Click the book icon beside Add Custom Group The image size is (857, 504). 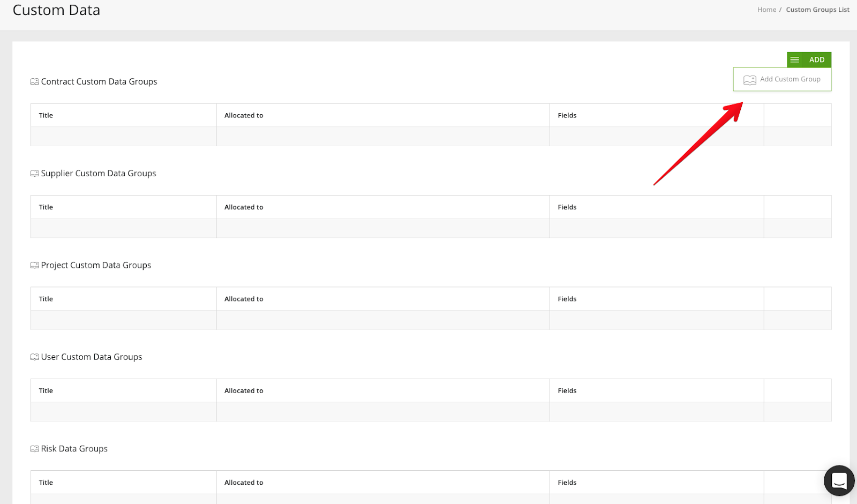(750, 80)
